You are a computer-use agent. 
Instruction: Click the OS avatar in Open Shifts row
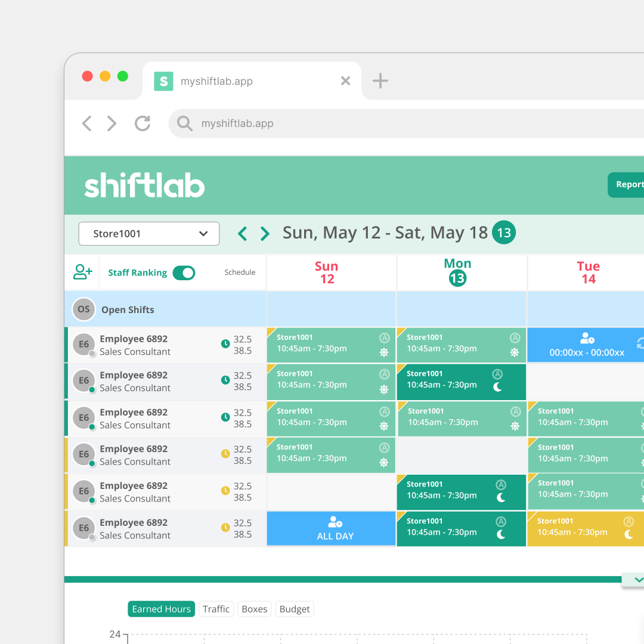pyautogui.click(x=83, y=309)
